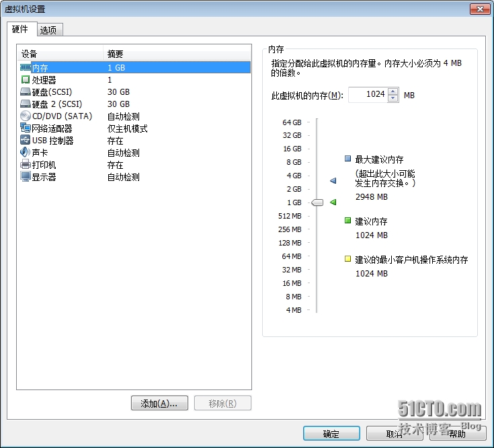Image resolution: width=494 pixels, height=448 pixels.
Task: Click the 取消 cancel button
Action: pyautogui.click(x=395, y=434)
